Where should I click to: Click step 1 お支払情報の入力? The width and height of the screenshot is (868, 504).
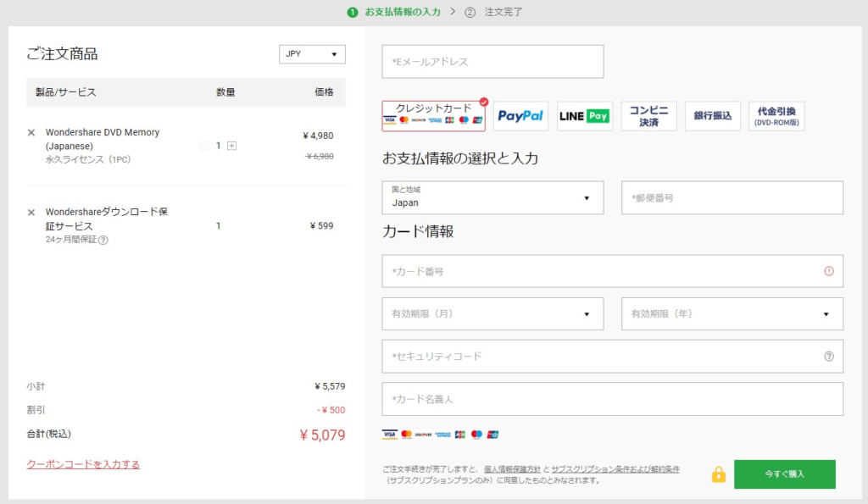(x=394, y=12)
